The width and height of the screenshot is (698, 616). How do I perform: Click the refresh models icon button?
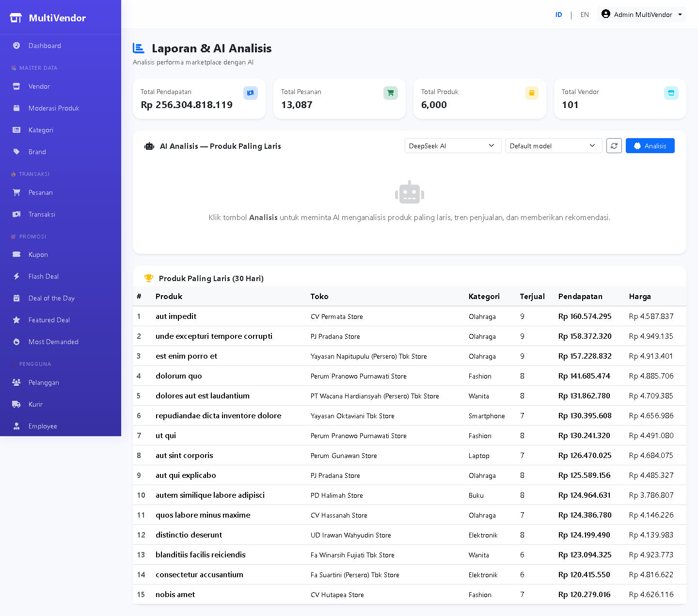coord(614,146)
